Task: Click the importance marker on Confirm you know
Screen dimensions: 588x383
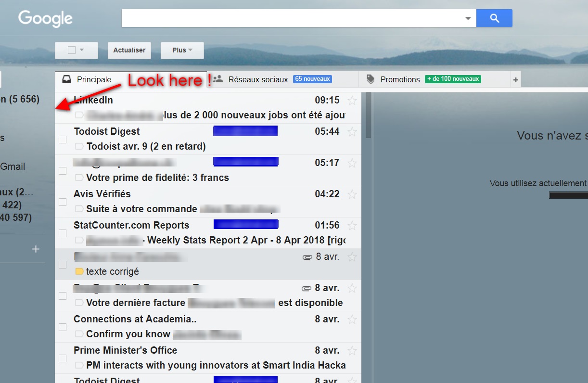Action: coord(79,334)
